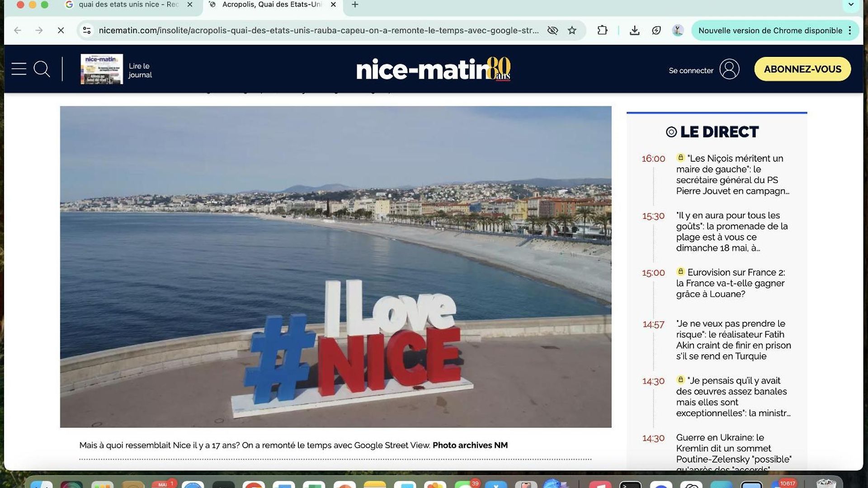
Task: Open the Chrome downloads icon
Action: tap(635, 30)
